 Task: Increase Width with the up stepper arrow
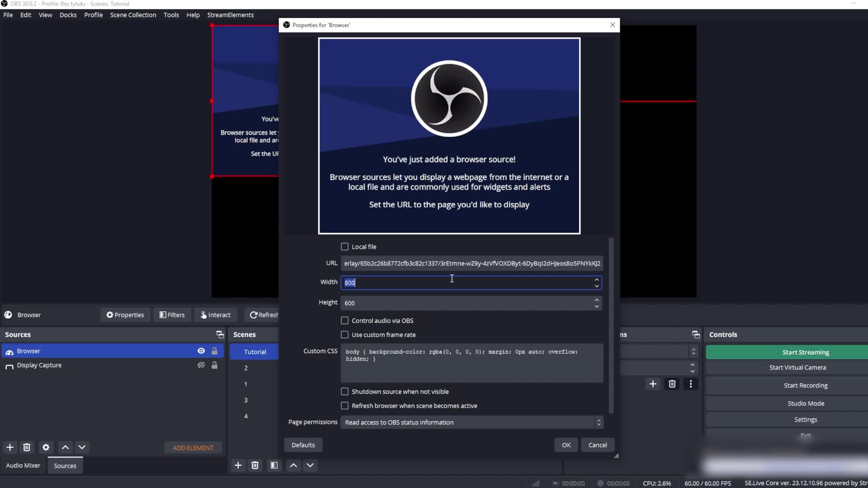pyautogui.click(x=596, y=280)
